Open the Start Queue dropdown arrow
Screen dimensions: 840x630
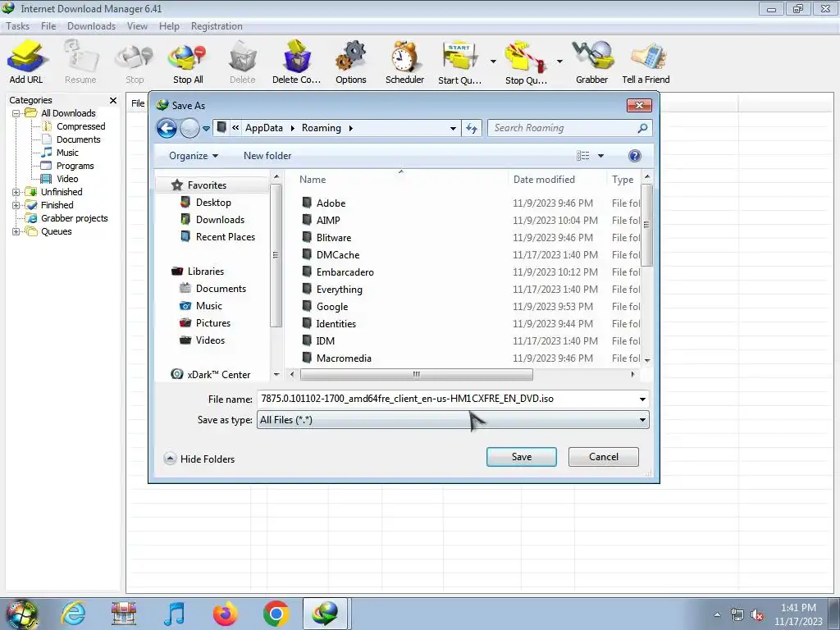pos(493,62)
